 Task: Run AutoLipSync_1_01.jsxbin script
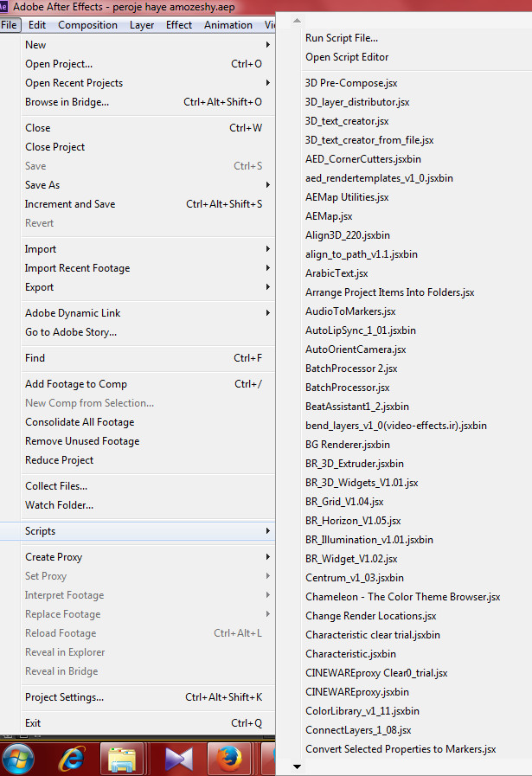[360, 330]
